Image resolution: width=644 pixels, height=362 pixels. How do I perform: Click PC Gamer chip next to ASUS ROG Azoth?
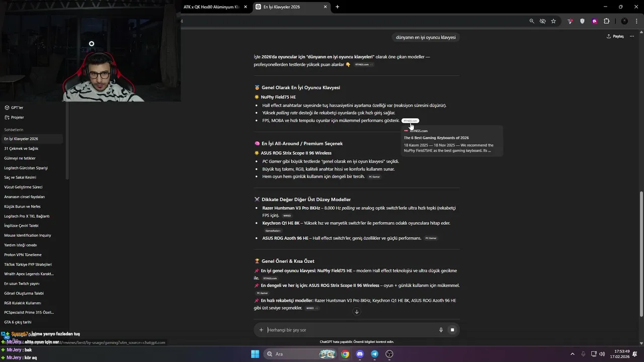click(431, 238)
